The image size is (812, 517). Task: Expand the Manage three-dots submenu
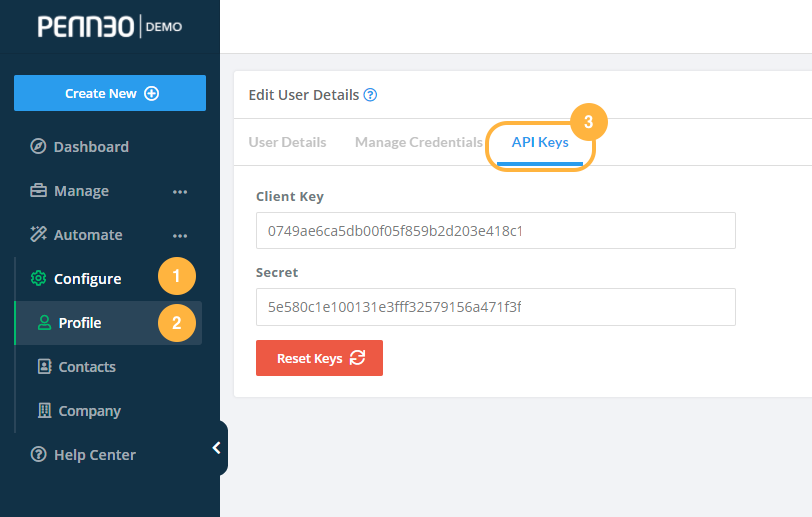[180, 192]
